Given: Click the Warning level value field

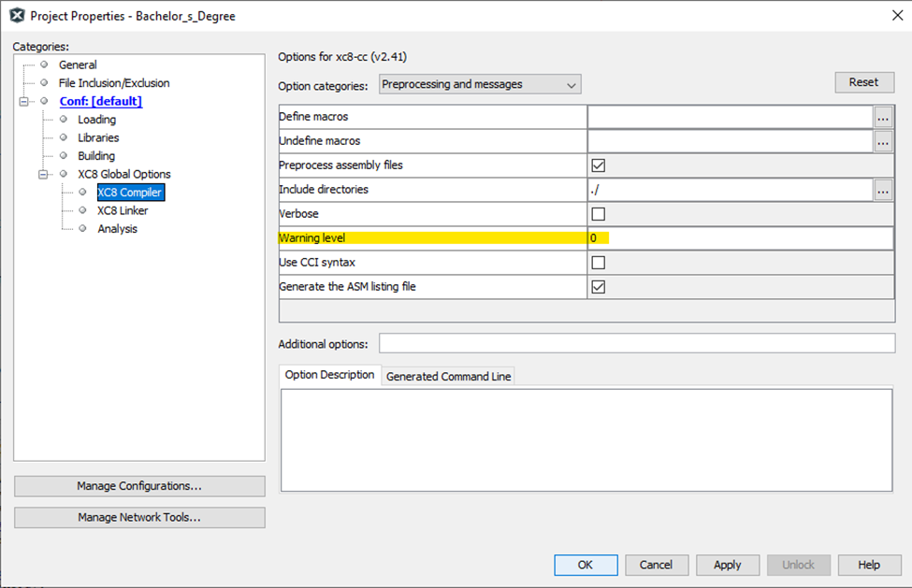Looking at the screenshot, I should (x=741, y=238).
